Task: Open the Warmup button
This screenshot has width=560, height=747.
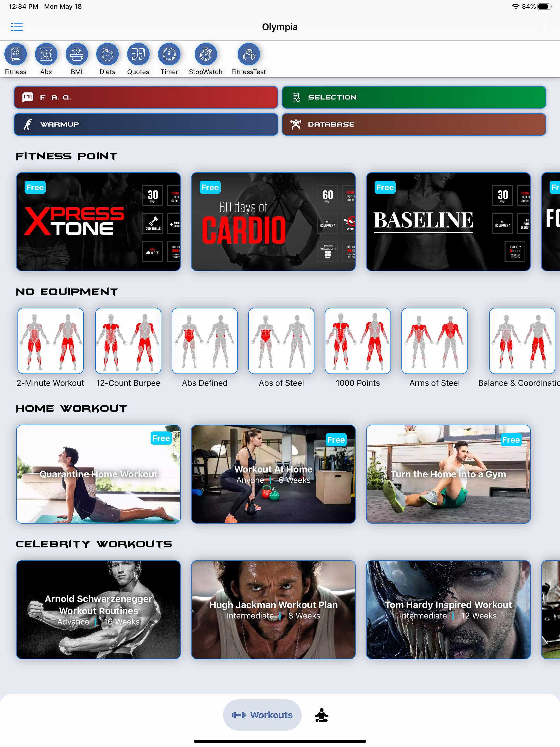Action: 146,124
